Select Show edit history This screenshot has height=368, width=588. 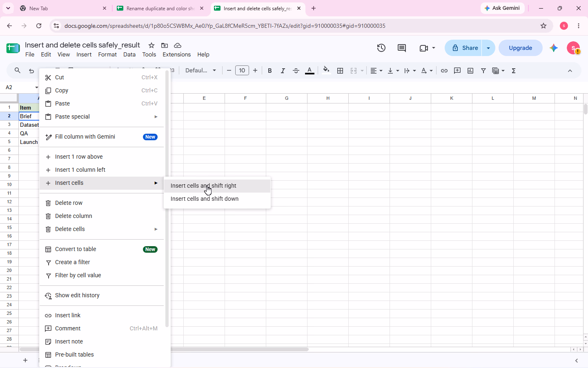pos(102,295)
